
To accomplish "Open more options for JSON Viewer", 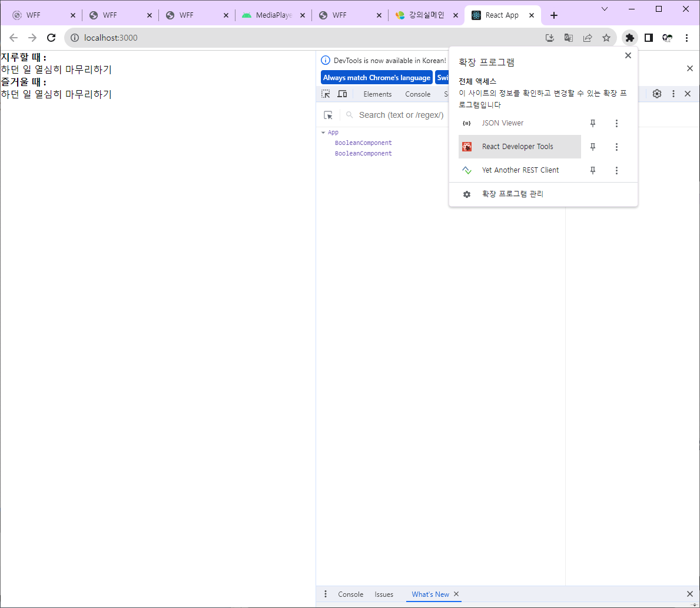I will (x=616, y=123).
